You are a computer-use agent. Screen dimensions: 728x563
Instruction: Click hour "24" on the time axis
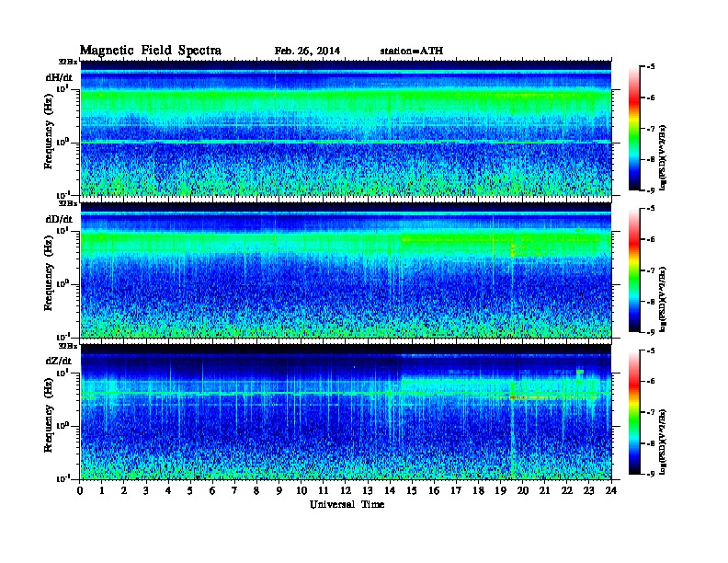[x=611, y=490]
